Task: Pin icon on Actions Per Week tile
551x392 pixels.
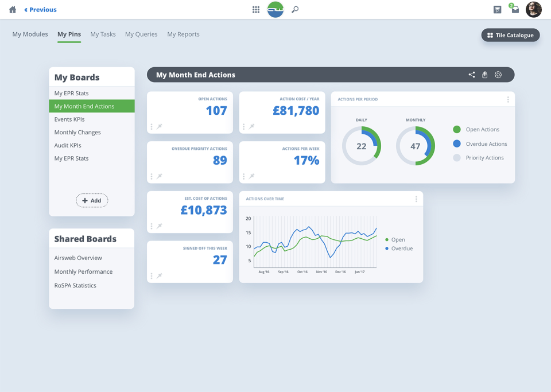Action: [x=251, y=176]
